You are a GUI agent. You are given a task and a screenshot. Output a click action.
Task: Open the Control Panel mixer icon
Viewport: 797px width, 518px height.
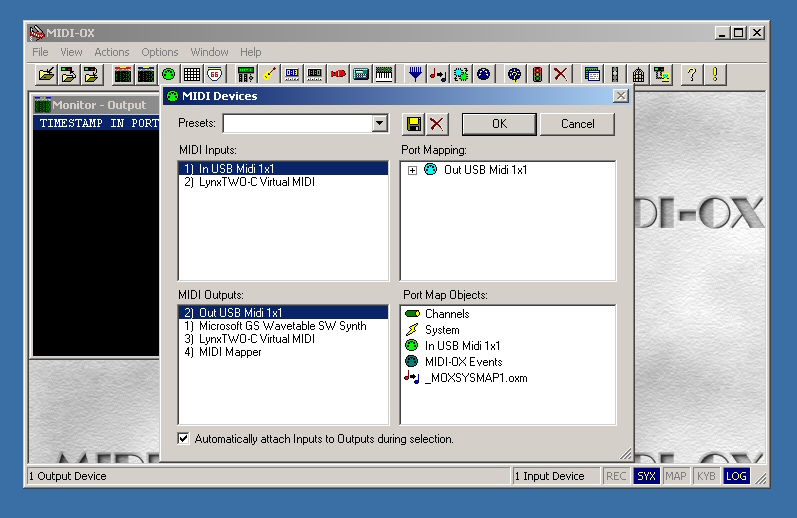coord(246,75)
